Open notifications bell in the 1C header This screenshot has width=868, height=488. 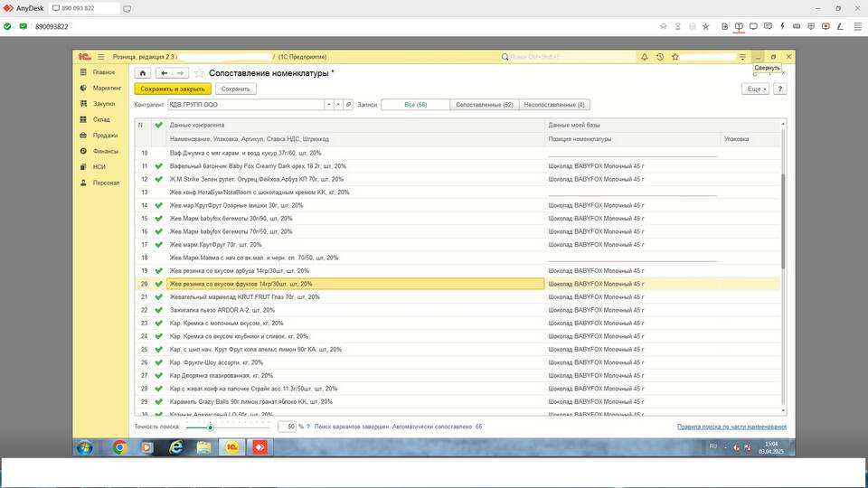[x=645, y=57]
